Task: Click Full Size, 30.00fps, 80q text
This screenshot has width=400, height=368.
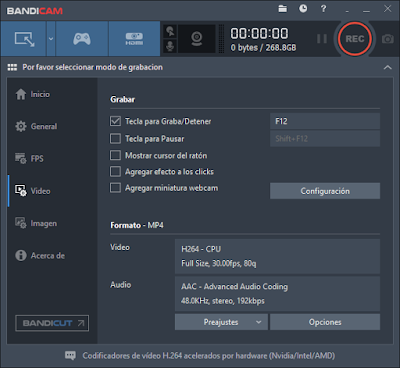Action: [219, 264]
